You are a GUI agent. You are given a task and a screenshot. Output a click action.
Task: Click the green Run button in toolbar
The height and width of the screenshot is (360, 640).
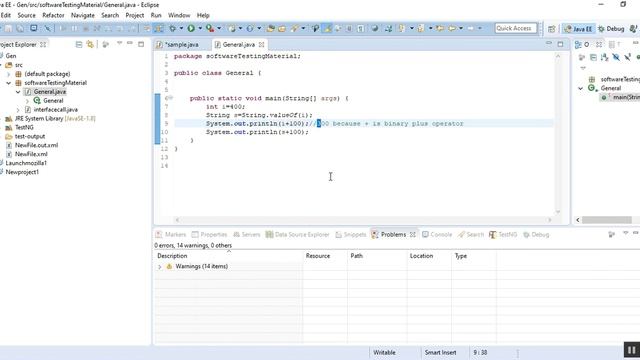click(191, 28)
